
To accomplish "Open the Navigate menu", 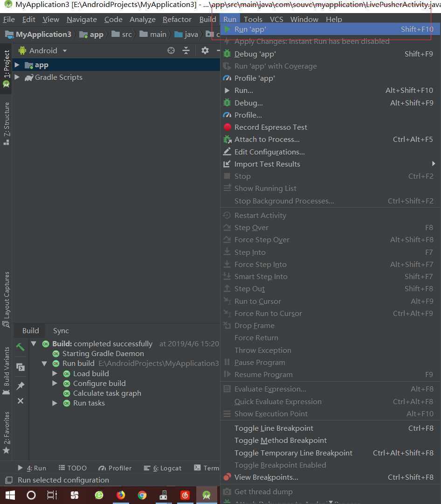I will click(x=82, y=20).
